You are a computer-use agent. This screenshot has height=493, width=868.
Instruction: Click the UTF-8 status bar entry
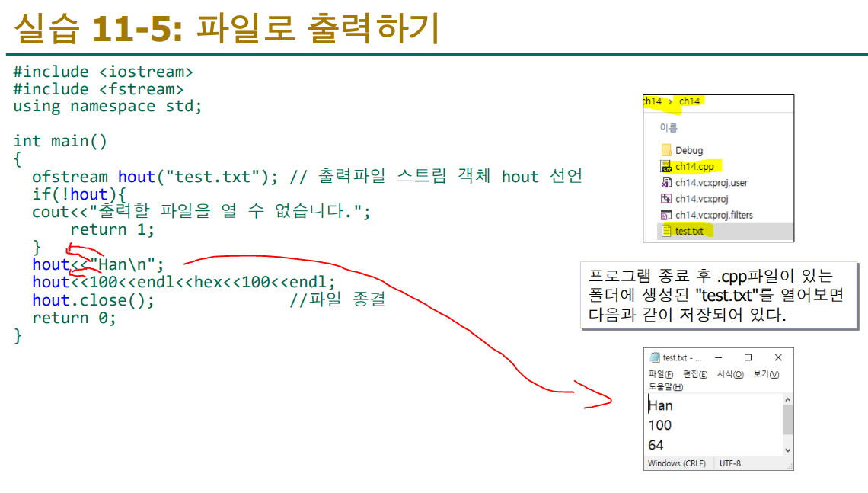pos(730,463)
